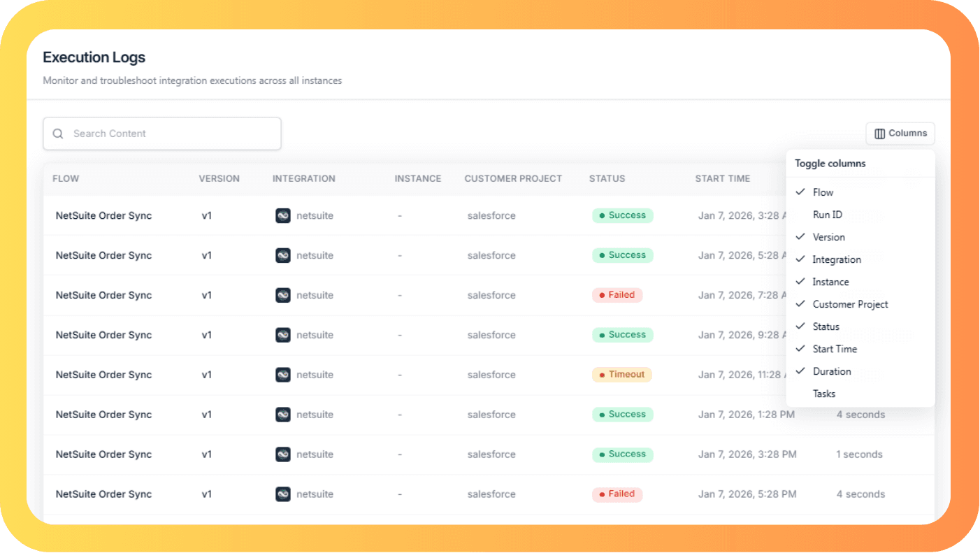Click the 'Execution Logs' page heading

[94, 57]
